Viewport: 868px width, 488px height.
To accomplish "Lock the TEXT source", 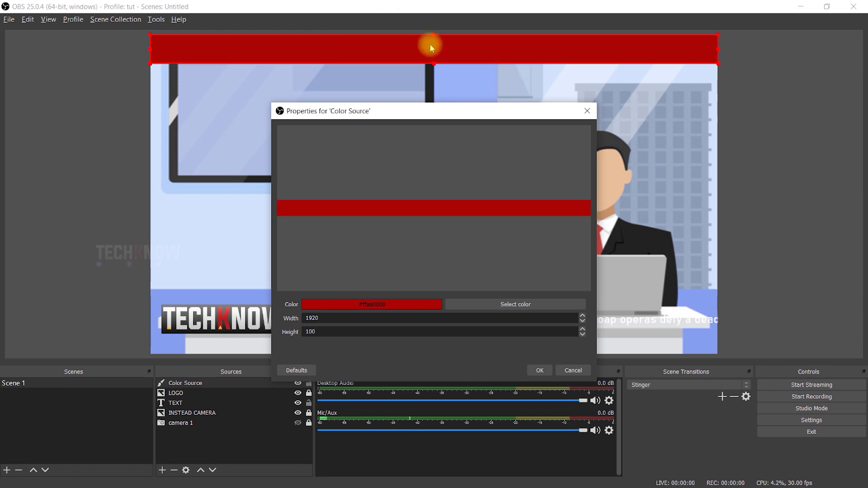I will coord(309,403).
